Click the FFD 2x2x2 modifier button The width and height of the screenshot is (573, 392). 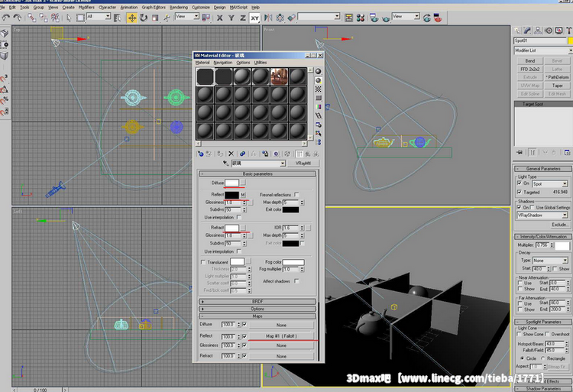click(530, 69)
